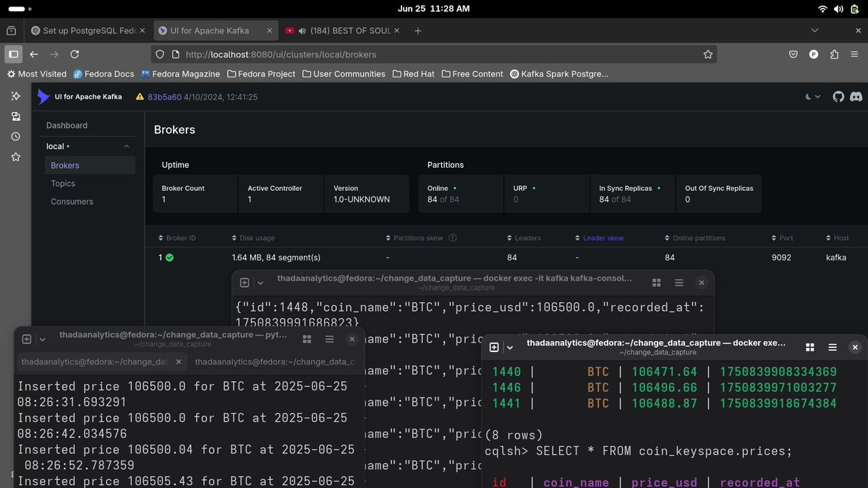Open tab dropdown in python terminal window
The height and width of the screenshot is (488, 868).
coord(42,339)
